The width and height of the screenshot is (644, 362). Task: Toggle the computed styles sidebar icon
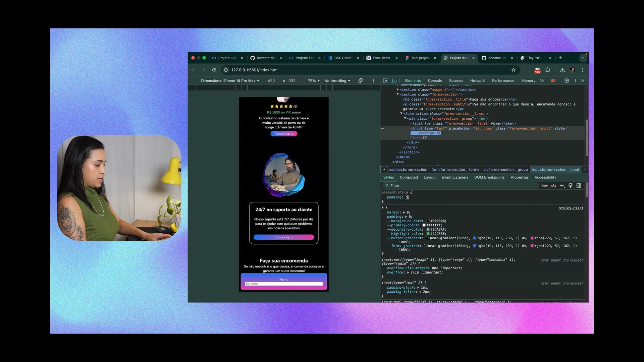(579, 186)
